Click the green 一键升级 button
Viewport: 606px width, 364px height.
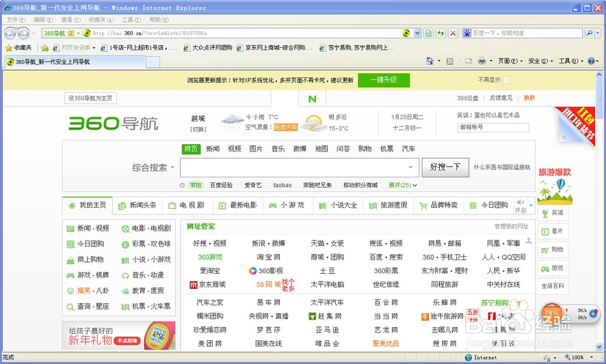384,80
